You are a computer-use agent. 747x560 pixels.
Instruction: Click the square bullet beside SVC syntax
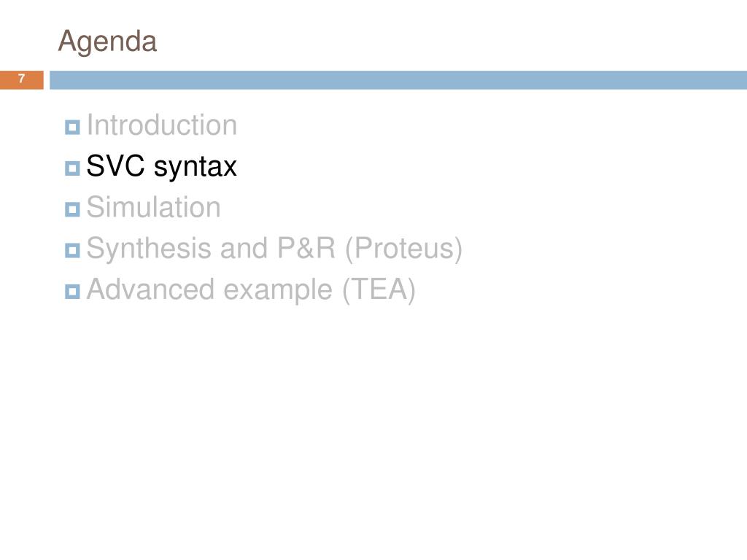[x=72, y=168]
